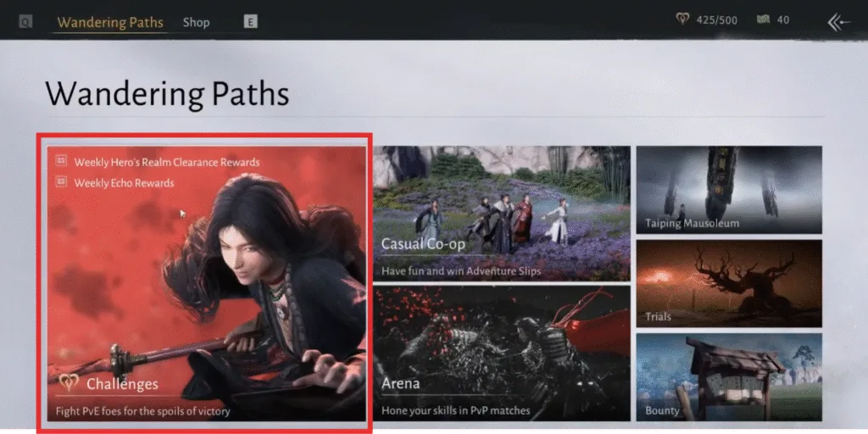Image resolution: width=868 pixels, height=434 pixels.
Task: Click the heart icon beside Challenges
Action: tap(69, 384)
